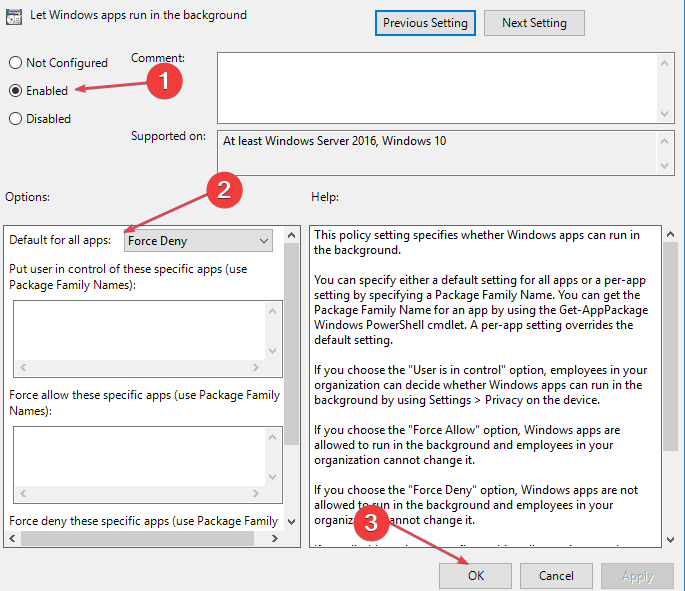The image size is (685, 591).
Task: Click the Cancel button
Action: [x=556, y=576]
